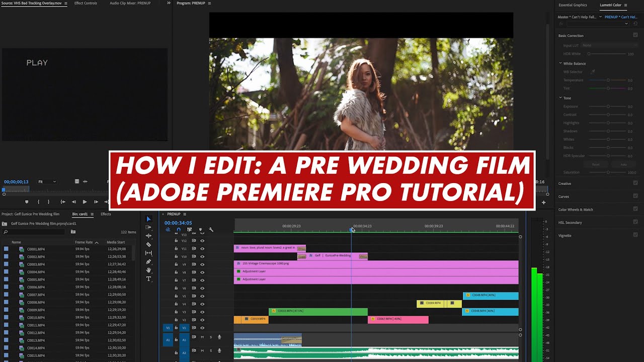Open PRENUP timeline panel menu
This screenshot has height=362, width=644.
tap(185, 214)
